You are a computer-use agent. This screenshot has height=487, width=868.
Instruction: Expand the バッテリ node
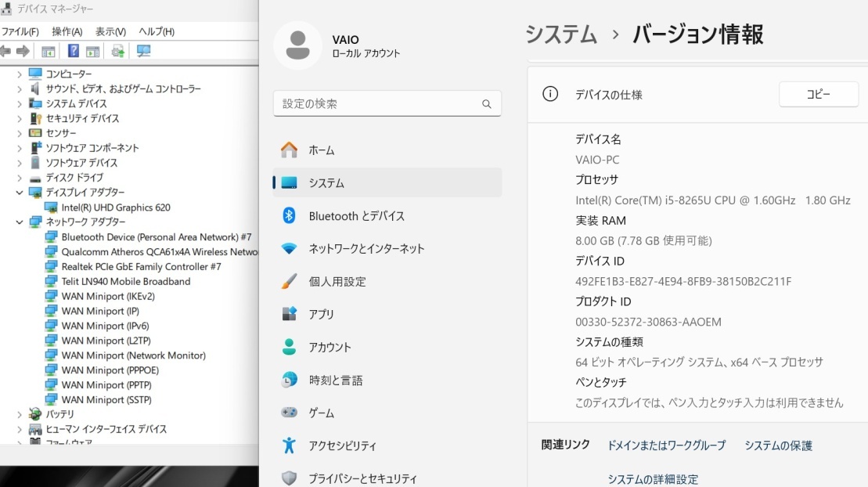point(20,414)
